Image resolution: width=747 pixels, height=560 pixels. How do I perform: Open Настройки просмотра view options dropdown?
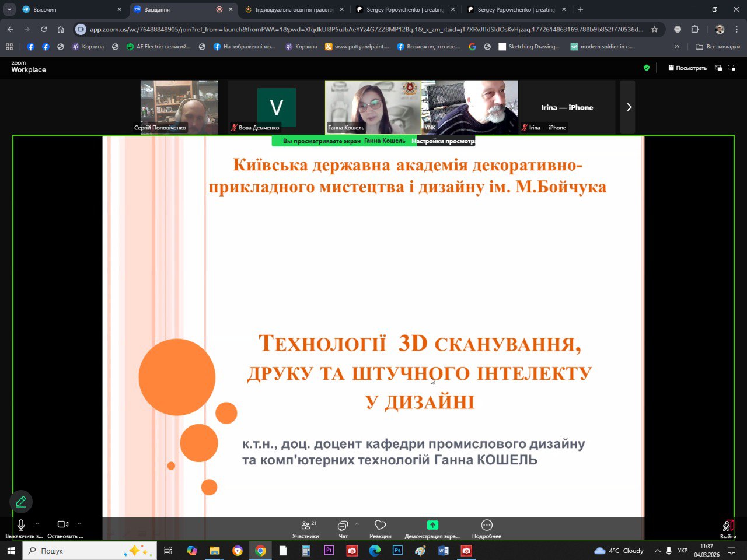coord(442,141)
